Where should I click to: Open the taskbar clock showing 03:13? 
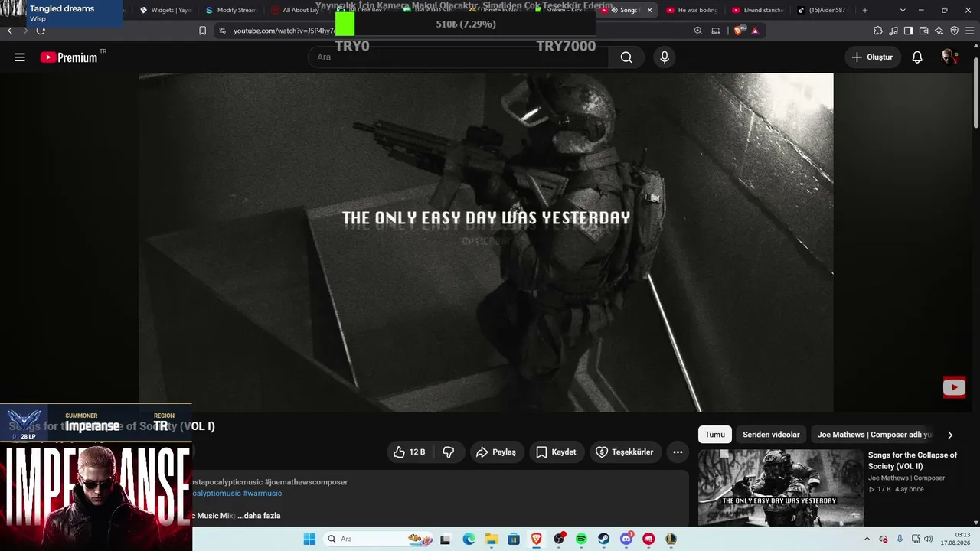point(956,539)
